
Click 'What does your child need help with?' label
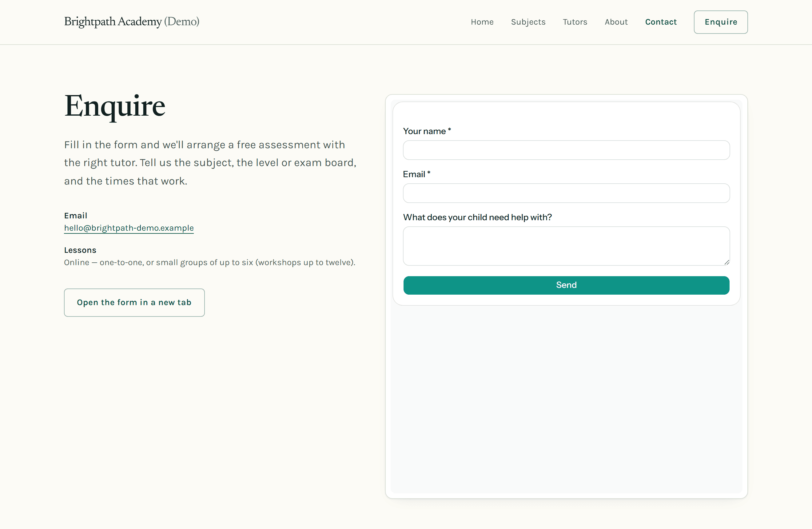(x=477, y=217)
